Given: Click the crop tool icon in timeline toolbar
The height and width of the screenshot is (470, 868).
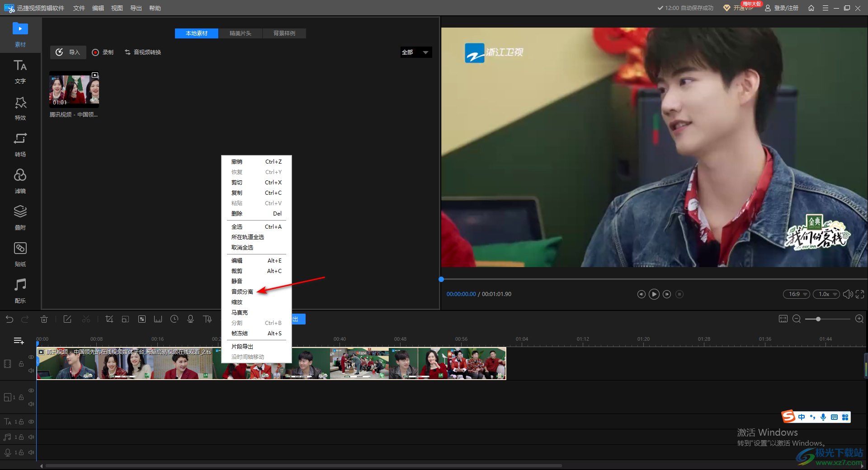Looking at the screenshot, I should [109, 319].
